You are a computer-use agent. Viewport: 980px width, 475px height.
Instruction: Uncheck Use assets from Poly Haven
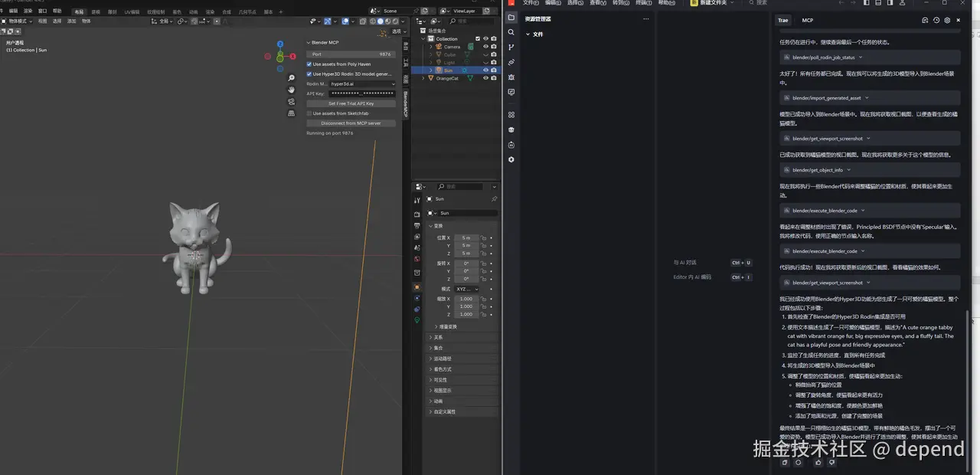[x=309, y=64]
